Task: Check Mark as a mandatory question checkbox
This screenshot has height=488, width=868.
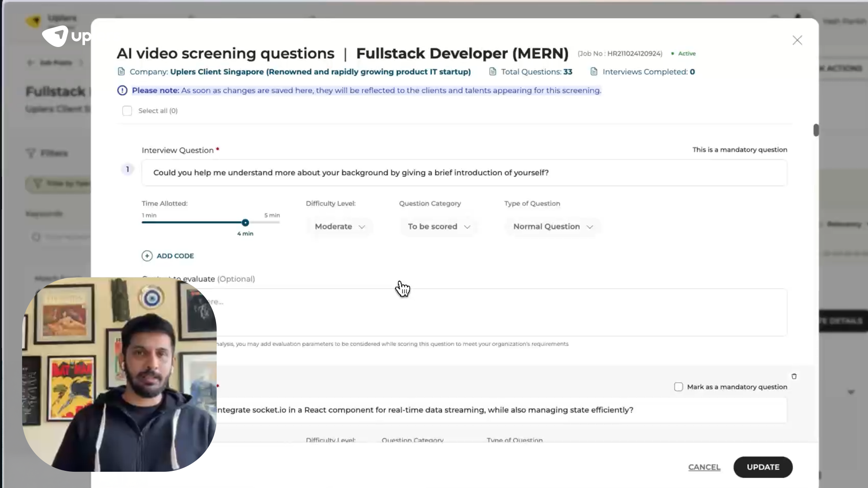Action: coord(678,387)
